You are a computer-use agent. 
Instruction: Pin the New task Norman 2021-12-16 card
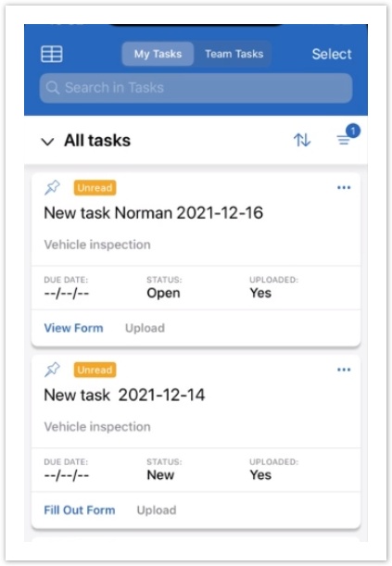click(x=52, y=187)
